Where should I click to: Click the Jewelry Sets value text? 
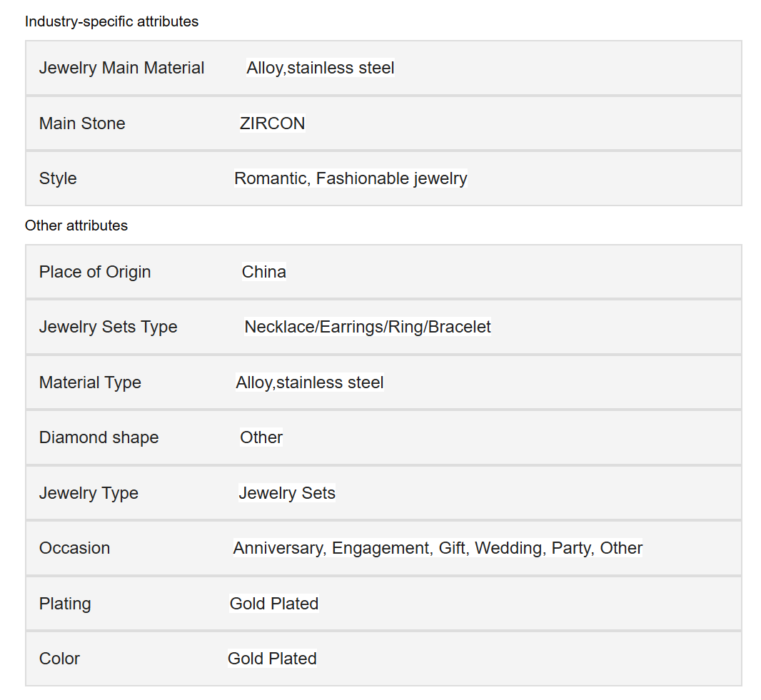(x=287, y=493)
